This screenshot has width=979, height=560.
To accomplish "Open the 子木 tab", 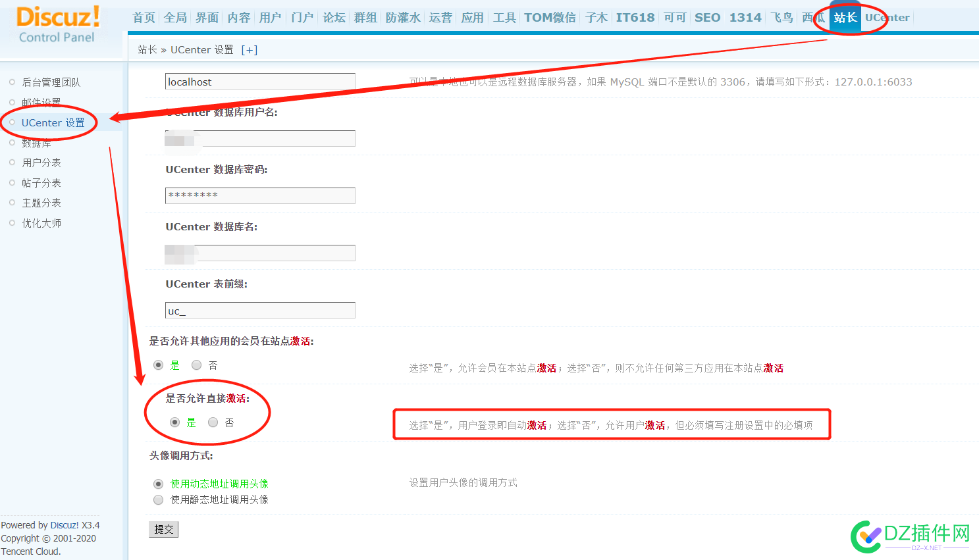I will pos(596,18).
